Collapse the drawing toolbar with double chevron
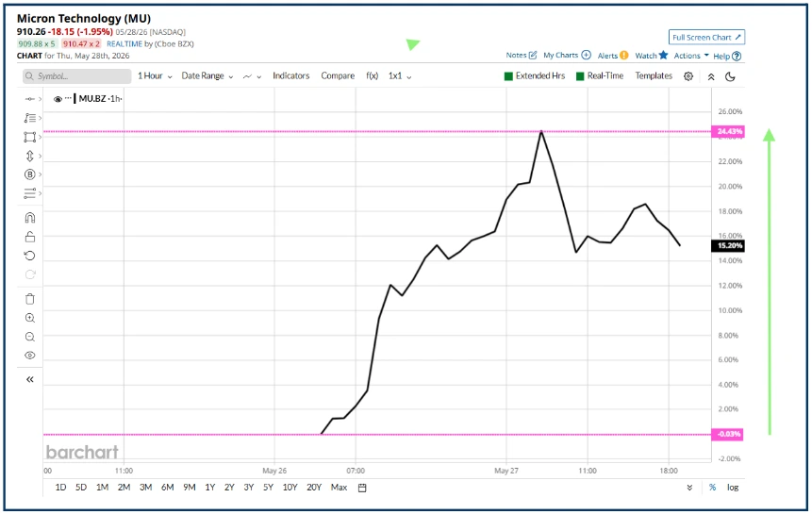Image resolution: width=812 pixels, height=514 pixels. click(x=30, y=379)
